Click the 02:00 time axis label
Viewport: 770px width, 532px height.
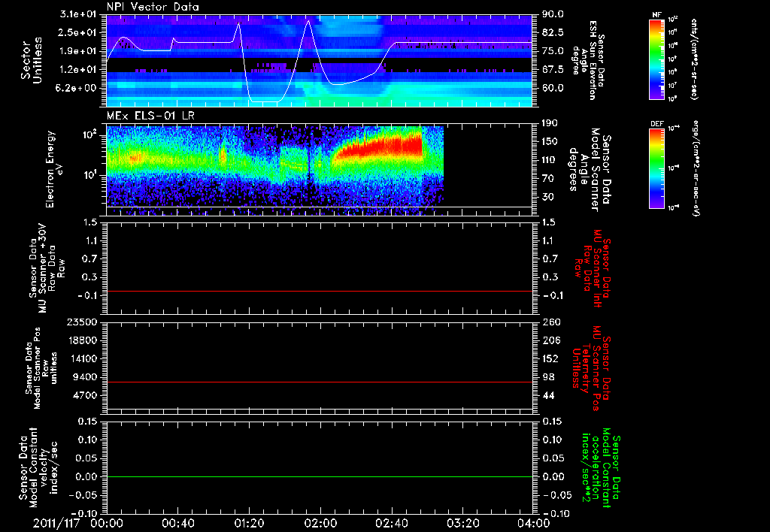tap(320, 522)
